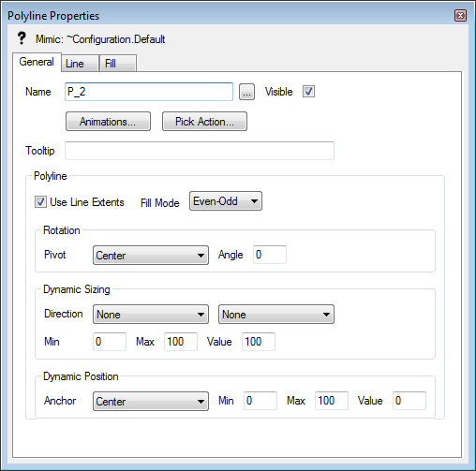This screenshot has width=476, height=471.
Task: Switch to the Line tab
Action: coord(80,64)
